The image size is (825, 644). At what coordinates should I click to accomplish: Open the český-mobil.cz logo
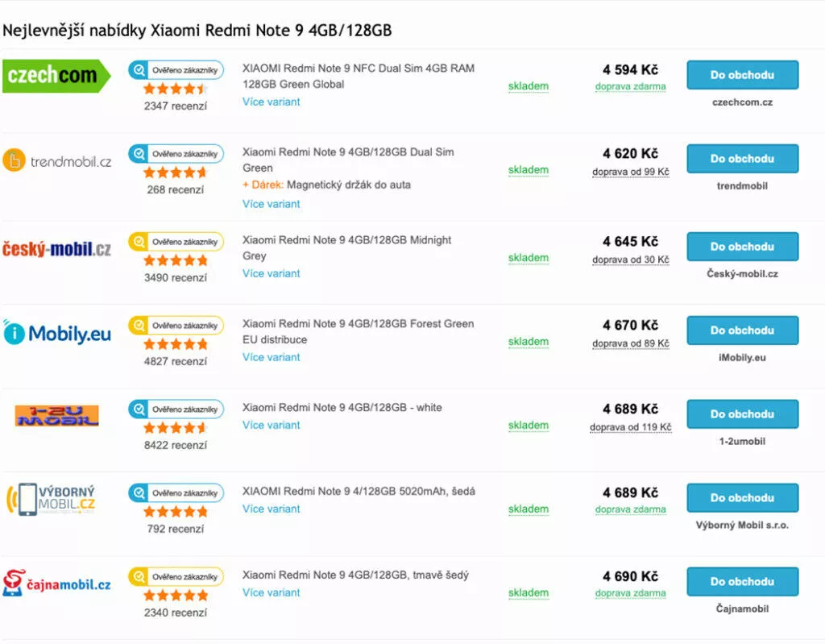pos(57,248)
